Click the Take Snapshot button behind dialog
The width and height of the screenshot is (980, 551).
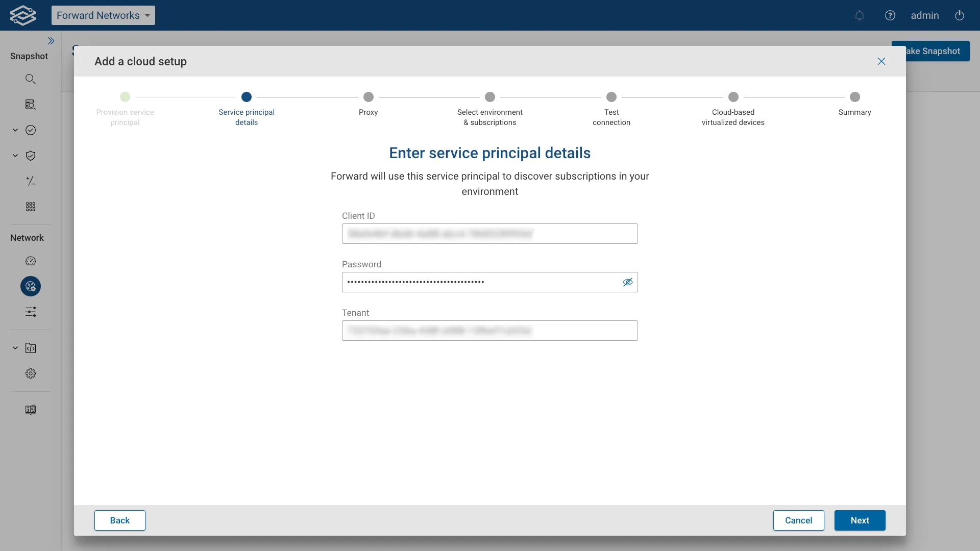pos(938,51)
